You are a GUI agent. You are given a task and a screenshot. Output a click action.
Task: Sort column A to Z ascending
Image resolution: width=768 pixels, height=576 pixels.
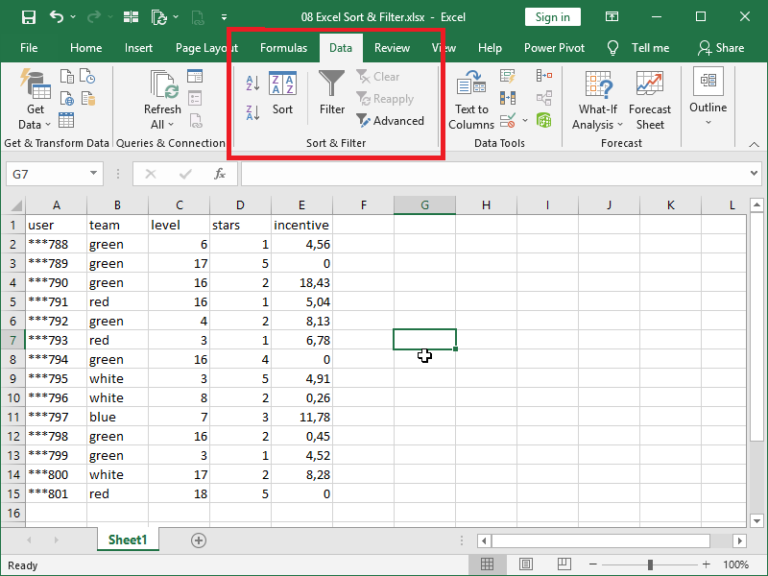click(x=253, y=83)
